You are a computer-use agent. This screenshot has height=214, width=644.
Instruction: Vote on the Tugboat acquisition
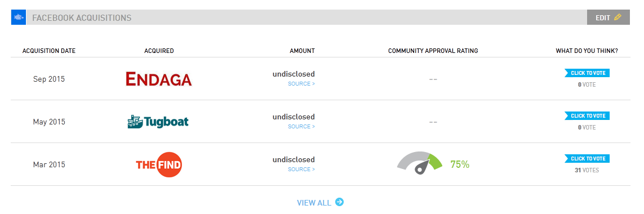point(587,116)
